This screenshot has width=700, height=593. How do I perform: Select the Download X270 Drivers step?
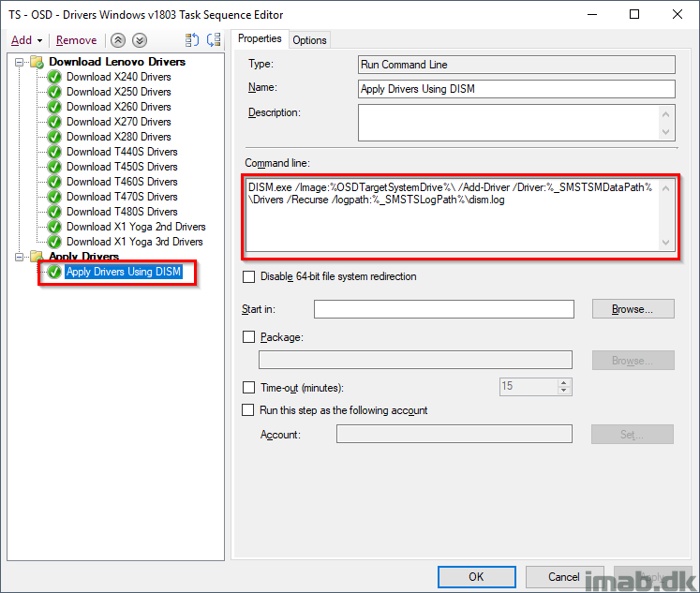(x=119, y=122)
